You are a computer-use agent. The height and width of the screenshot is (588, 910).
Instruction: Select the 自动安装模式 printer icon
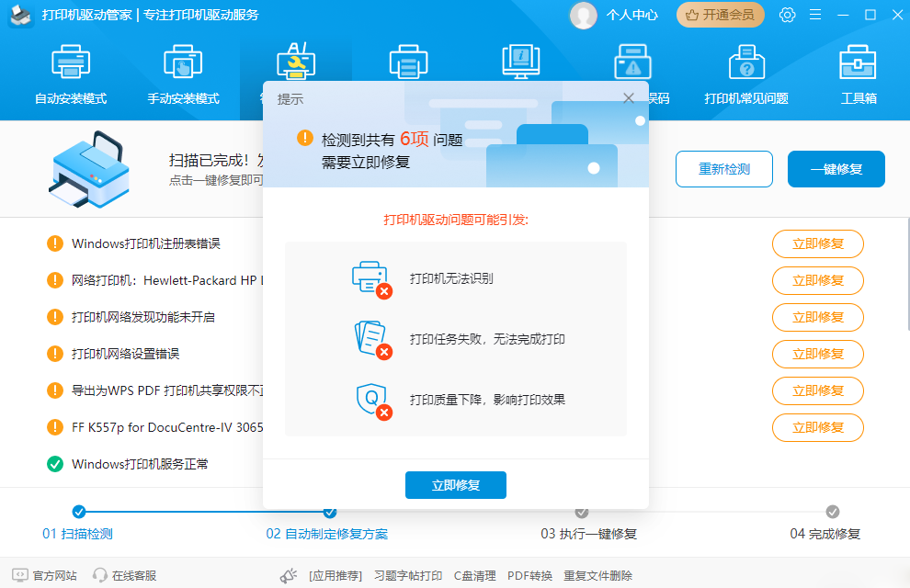70,62
